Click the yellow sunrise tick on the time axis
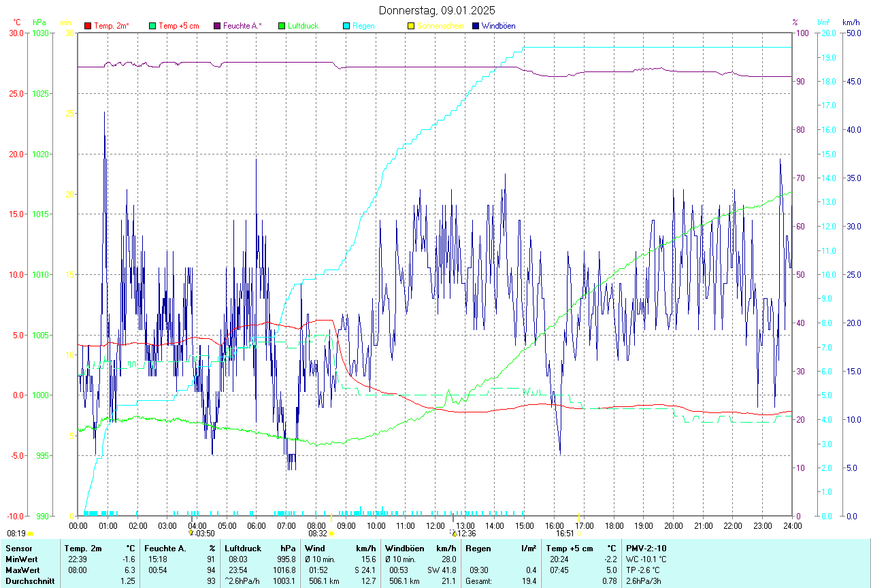 point(331,517)
